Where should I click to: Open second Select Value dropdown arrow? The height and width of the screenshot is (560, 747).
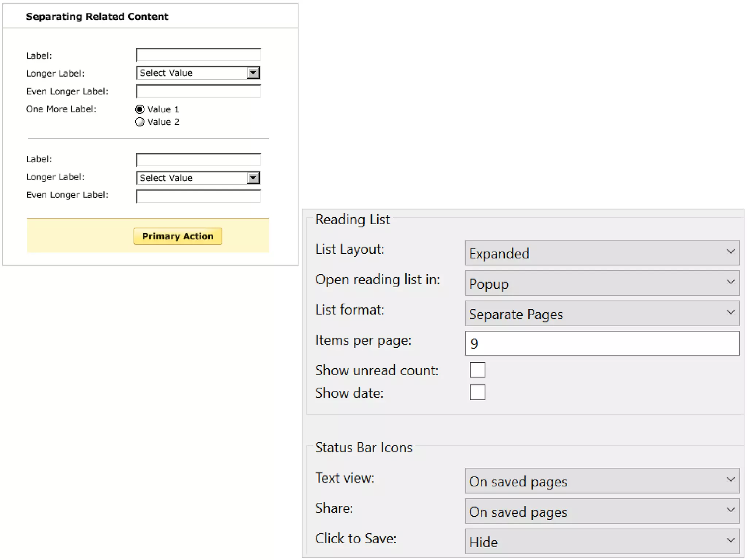coord(253,178)
